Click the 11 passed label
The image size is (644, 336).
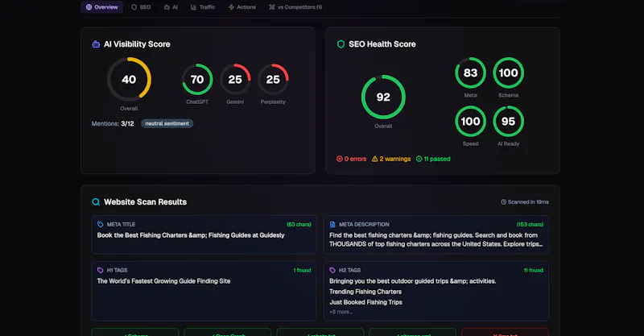pos(437,159)
